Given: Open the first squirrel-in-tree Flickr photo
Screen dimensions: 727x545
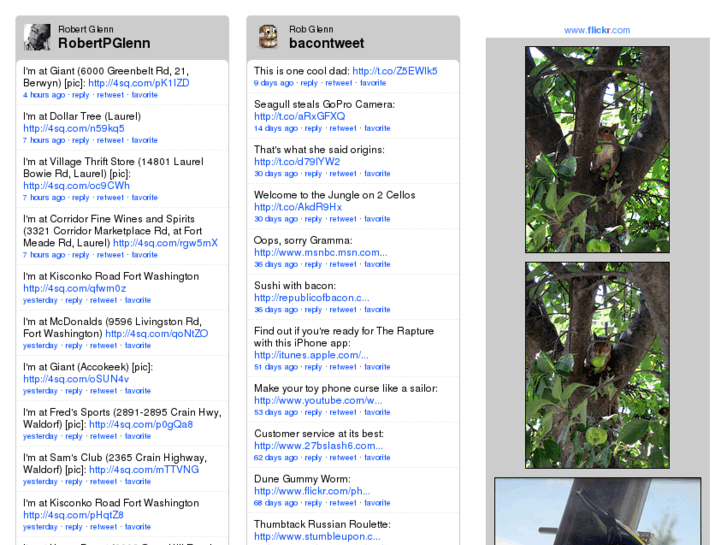Looking at the screenshot, I should tap(597, 149).
